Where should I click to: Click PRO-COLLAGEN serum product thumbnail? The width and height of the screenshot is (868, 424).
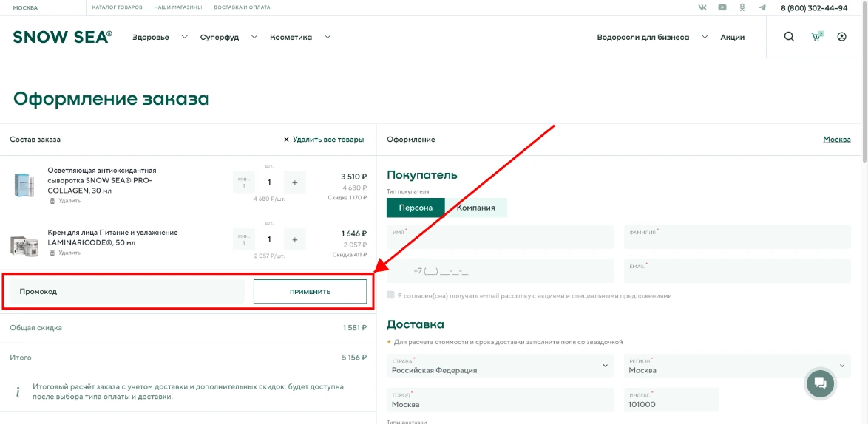24,185
